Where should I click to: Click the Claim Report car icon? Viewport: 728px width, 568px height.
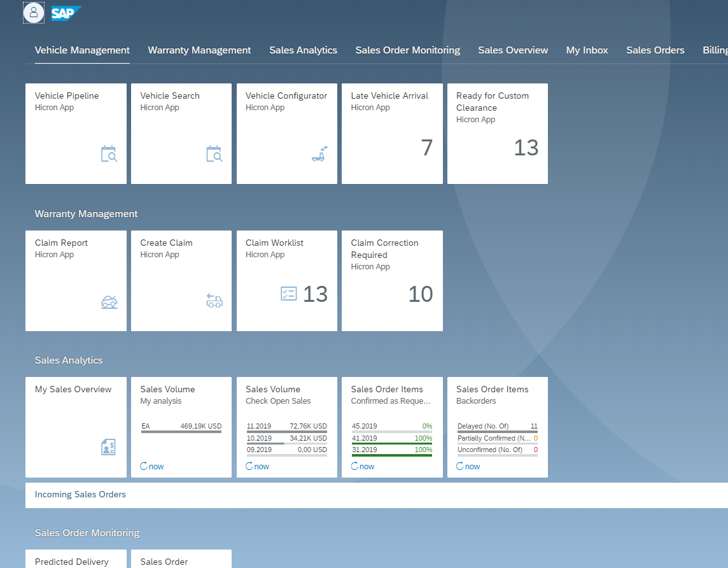109,302
